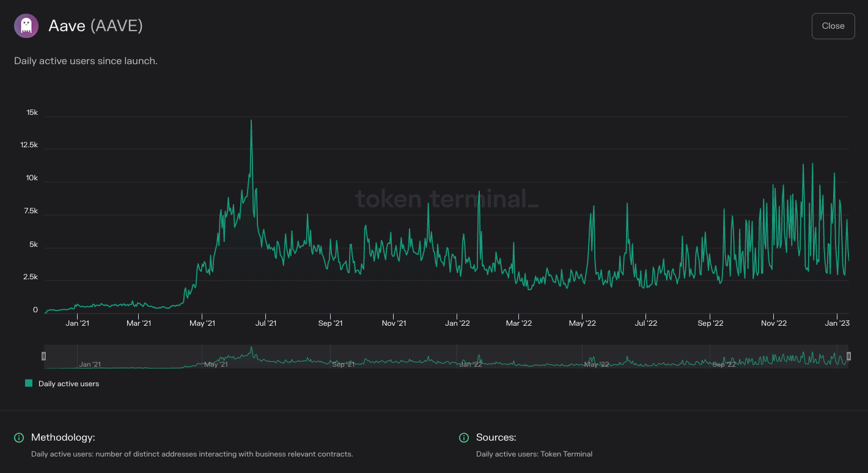Click the middle of the date range slider
This screenshot has width=868, height=473.
click(447, 356)
